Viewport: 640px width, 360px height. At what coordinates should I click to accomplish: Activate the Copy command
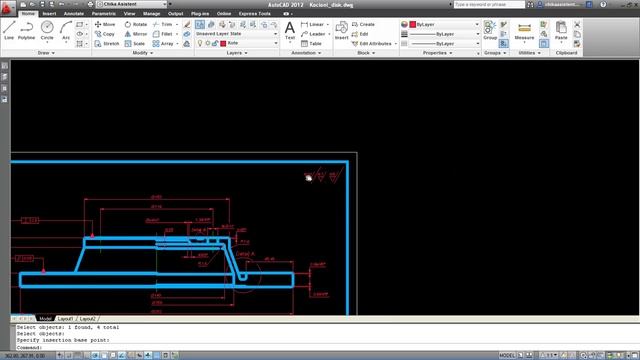click(x=105, y=34)
